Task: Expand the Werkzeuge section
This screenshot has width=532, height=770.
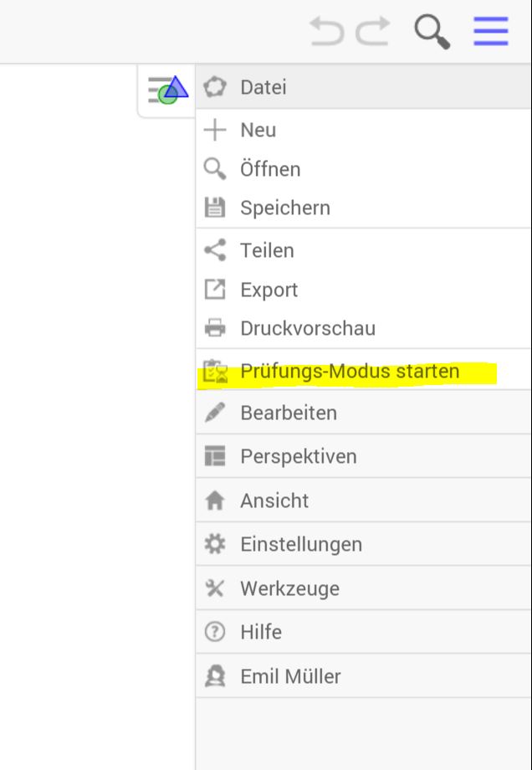Action: [x=289, y=588]
